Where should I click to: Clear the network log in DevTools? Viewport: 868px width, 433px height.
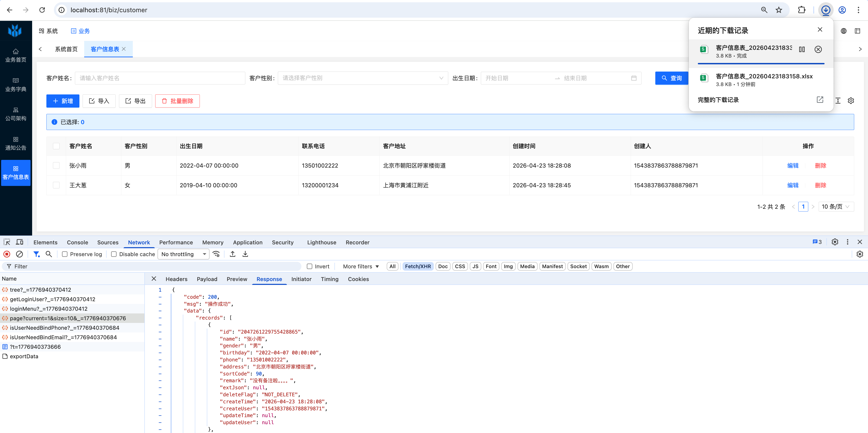point(19,254)
